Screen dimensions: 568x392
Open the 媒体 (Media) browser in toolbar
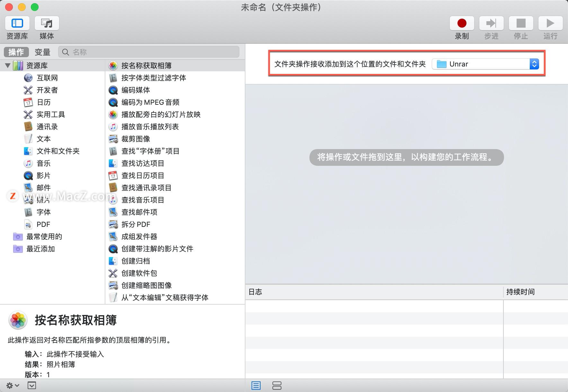46,27
